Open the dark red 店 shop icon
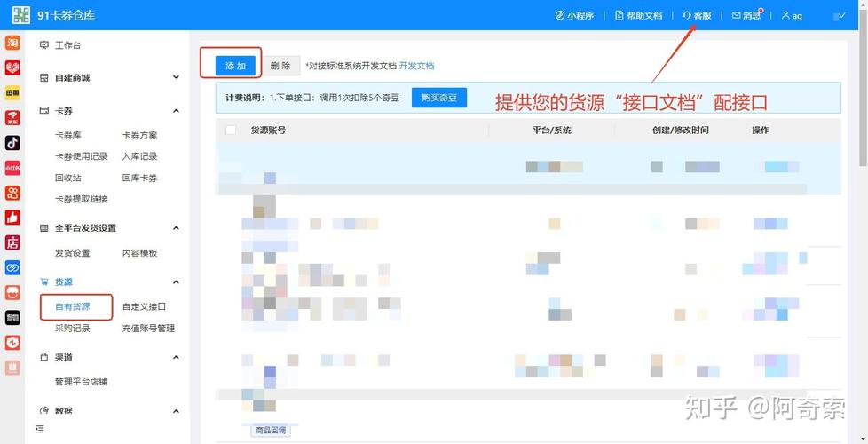This screenshot has width=868, height=444. [x=12, y=242]
